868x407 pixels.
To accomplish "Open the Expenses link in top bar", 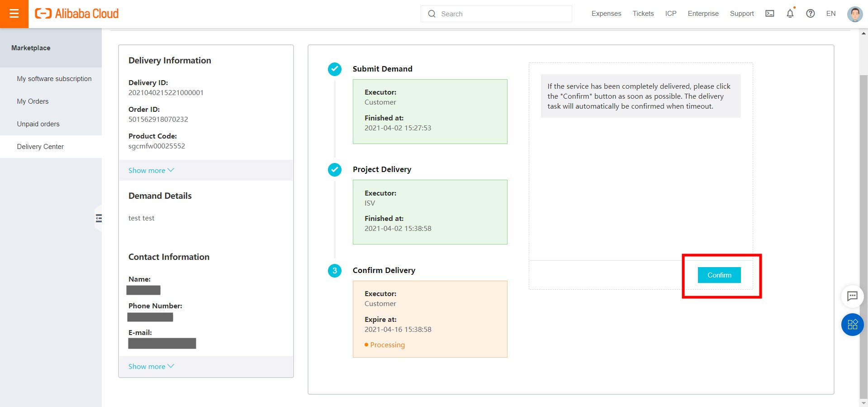I will [606, 14].
